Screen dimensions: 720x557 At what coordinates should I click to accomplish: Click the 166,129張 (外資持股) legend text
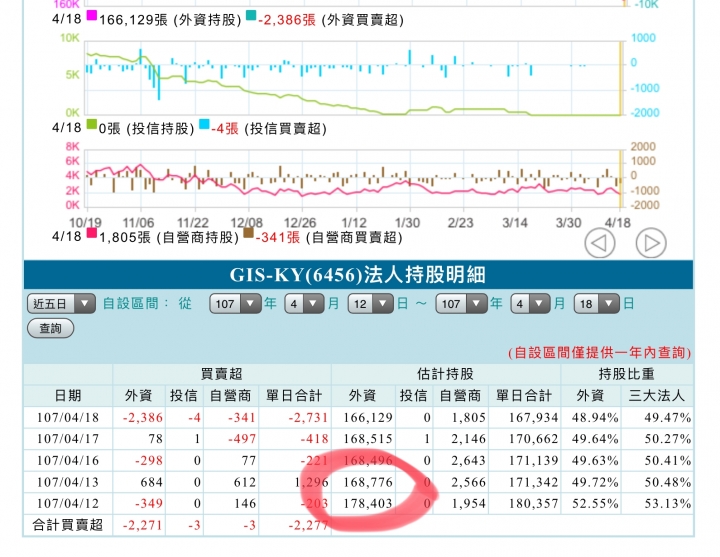point(170,20)
